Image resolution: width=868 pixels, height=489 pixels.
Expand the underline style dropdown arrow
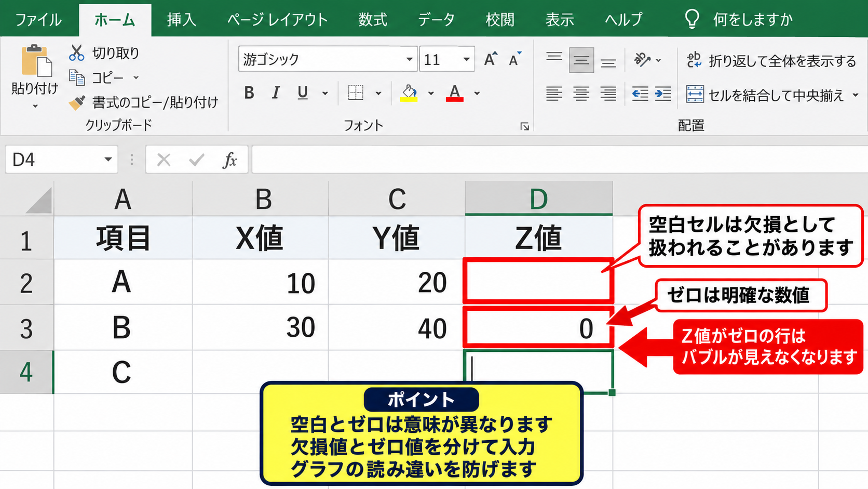pyautogui.click(x=325, y=94)
